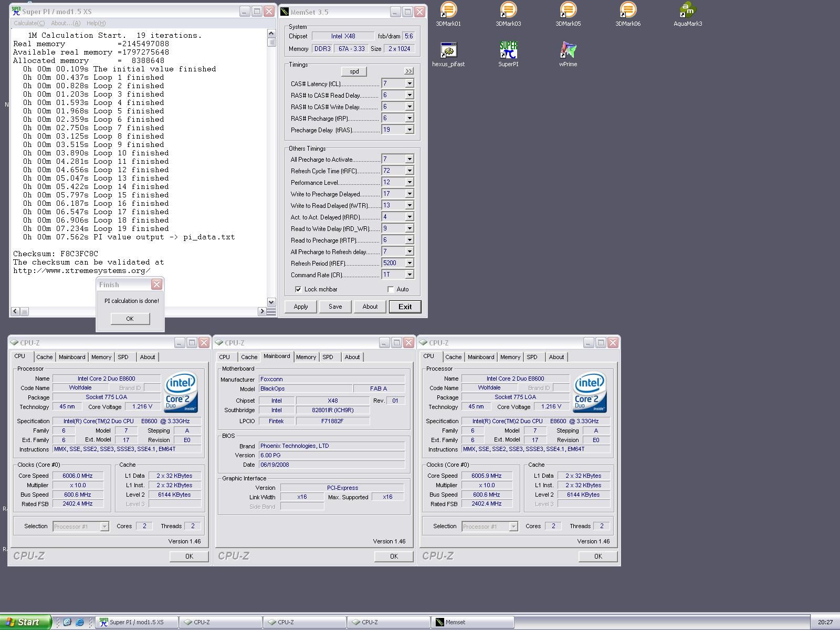Enable the Auto checkbox in MemSet
The height and width of the screenshot is (630, 840).
[391, 289]
